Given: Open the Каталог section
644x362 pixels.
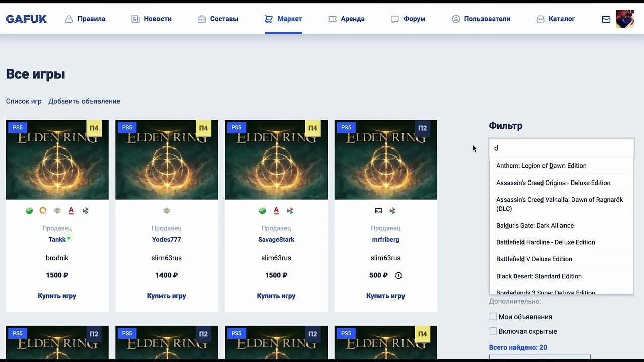Looking at the screenshot, I should (555, 19).
